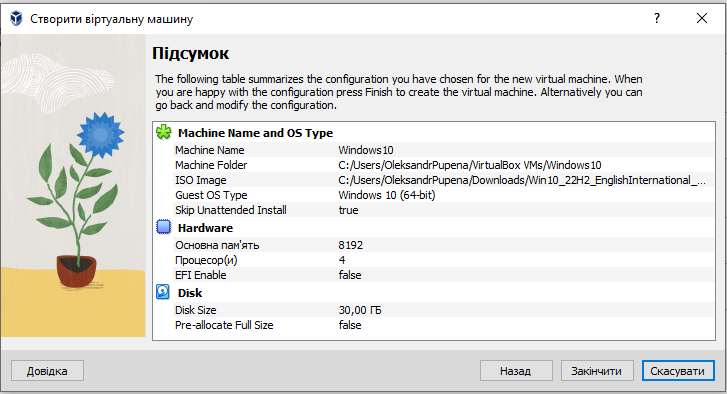Select the ISO Image path row

(444, 180)
